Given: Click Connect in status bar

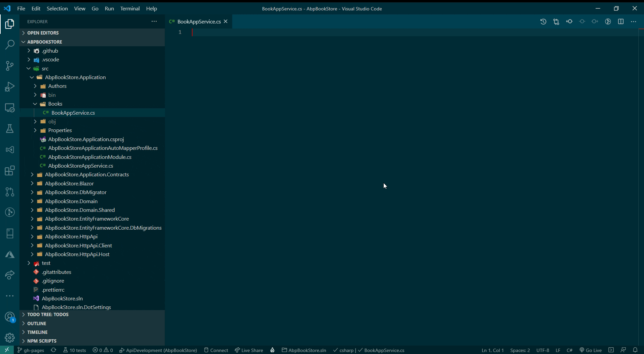Looking at the screenshot, I should [216, 350].
